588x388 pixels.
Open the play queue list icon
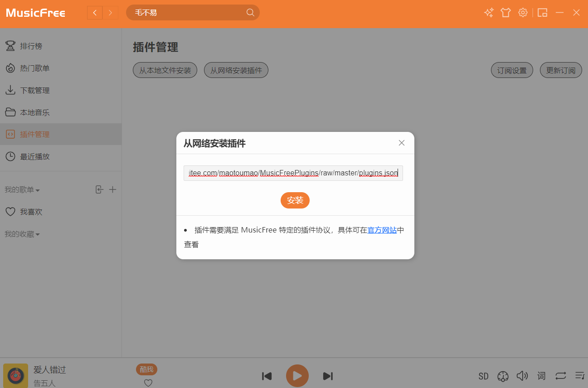pos(580,376)
